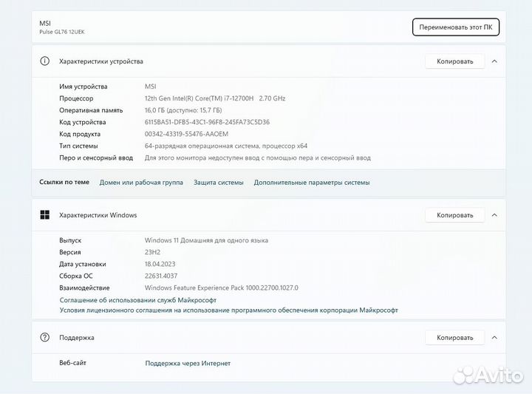Select Windows Feature Experience Pack text

[221, 288]
